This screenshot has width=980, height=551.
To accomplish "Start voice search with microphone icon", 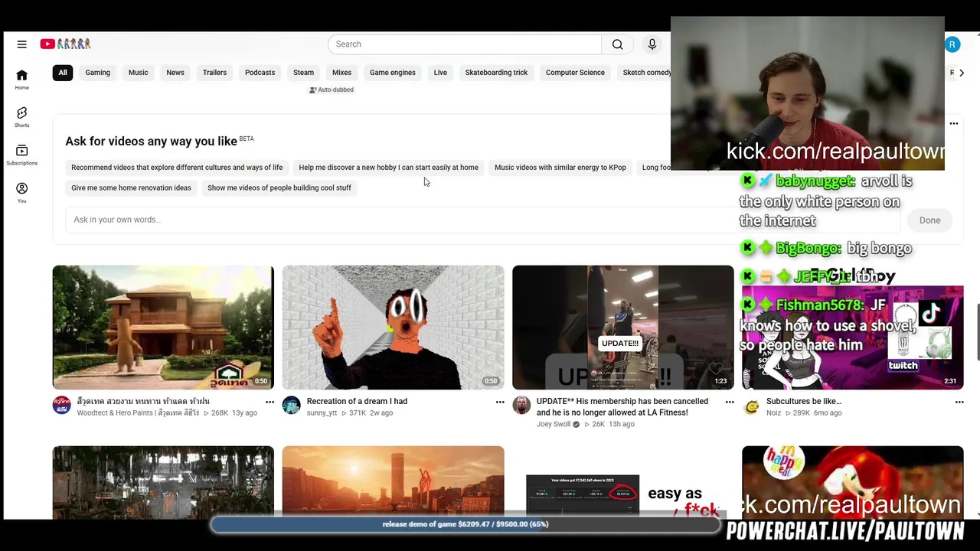I will 652,44.
